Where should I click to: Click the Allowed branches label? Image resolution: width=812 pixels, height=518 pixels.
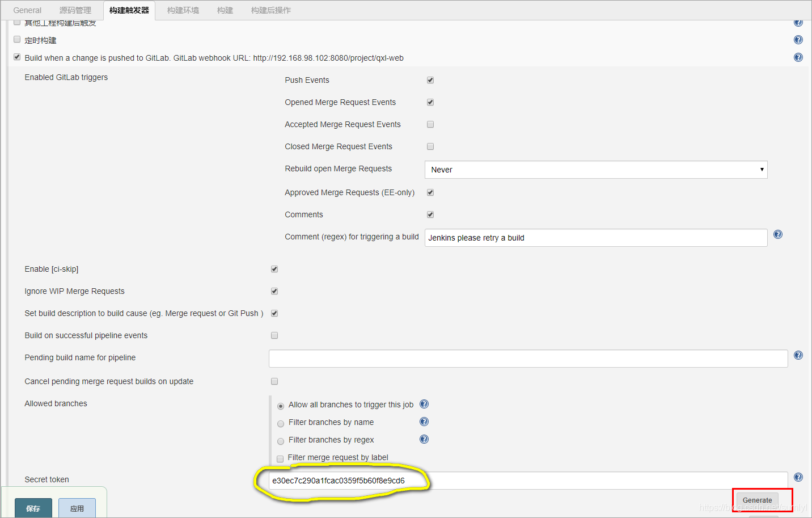[x=56, y=403]
